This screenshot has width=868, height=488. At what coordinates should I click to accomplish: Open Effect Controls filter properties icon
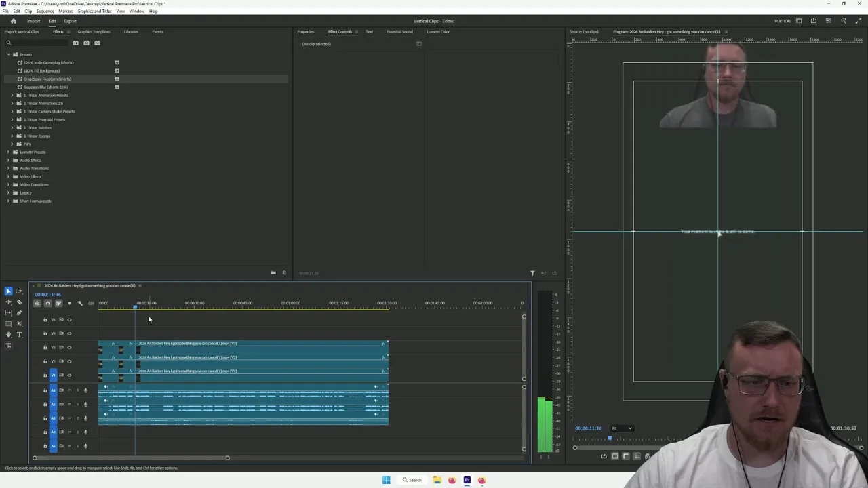coord(532,273)
